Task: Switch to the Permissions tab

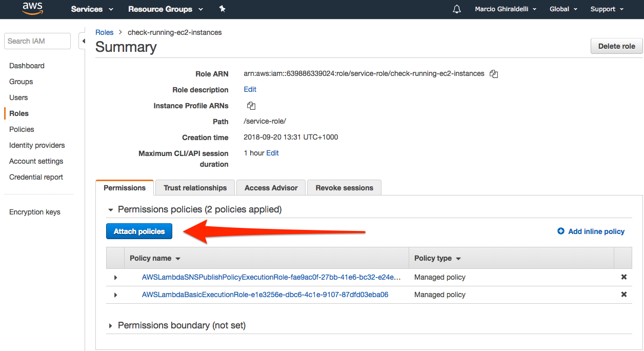Action: 125,188
